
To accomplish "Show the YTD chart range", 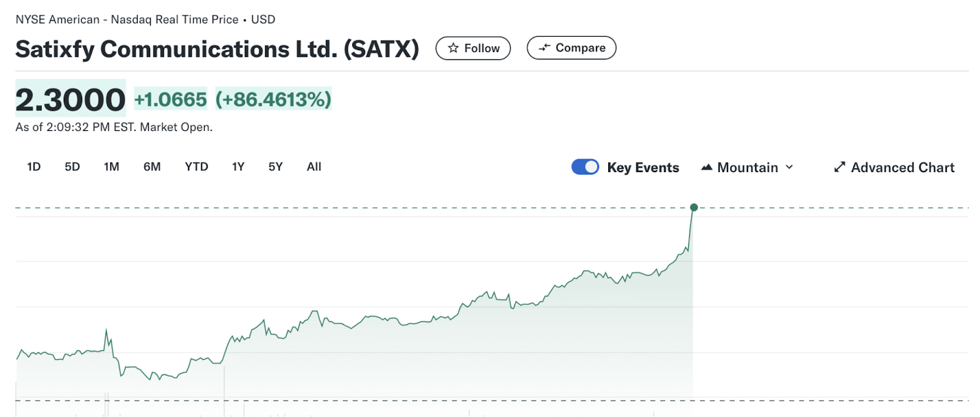I will tap(197, 167).
